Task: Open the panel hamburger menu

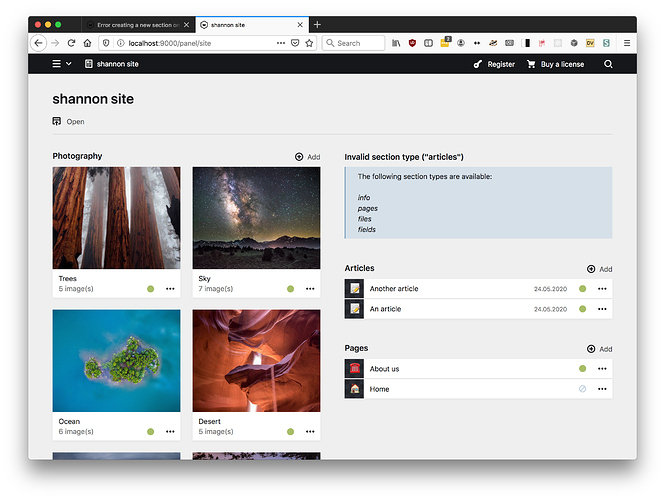Action: coord(56,64)
